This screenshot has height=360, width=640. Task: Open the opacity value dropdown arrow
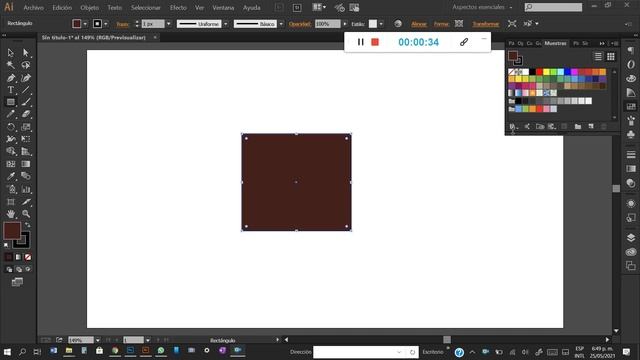(345, 24)
